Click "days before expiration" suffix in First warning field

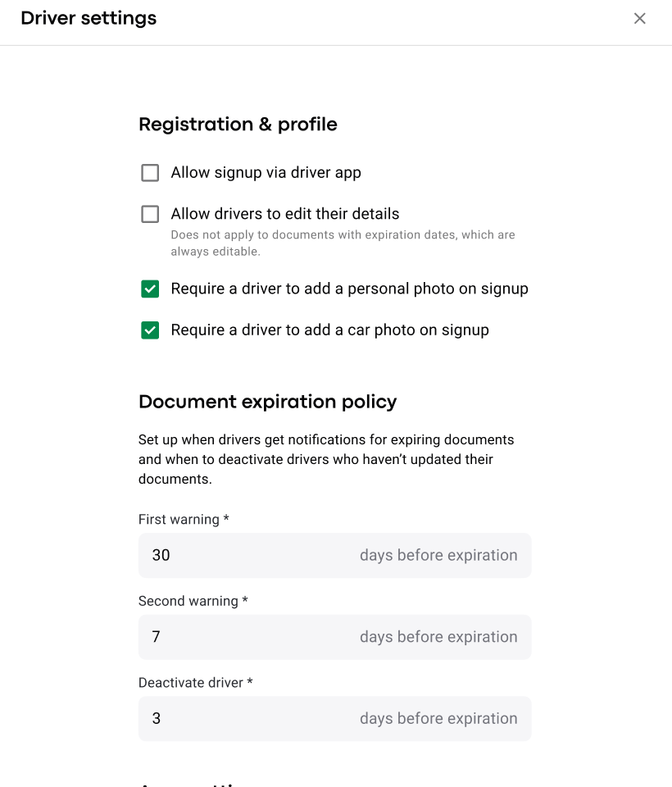438,555
